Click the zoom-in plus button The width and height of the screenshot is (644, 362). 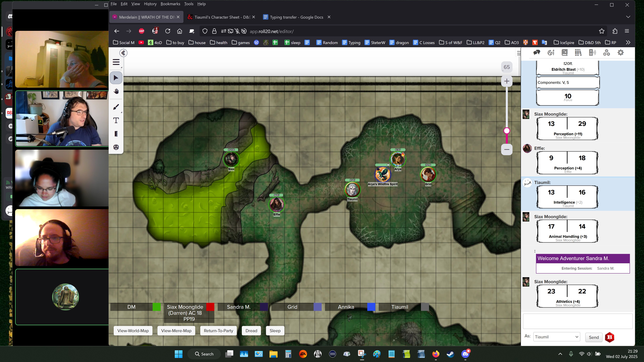pyautogui.click(x=507, y=81)
